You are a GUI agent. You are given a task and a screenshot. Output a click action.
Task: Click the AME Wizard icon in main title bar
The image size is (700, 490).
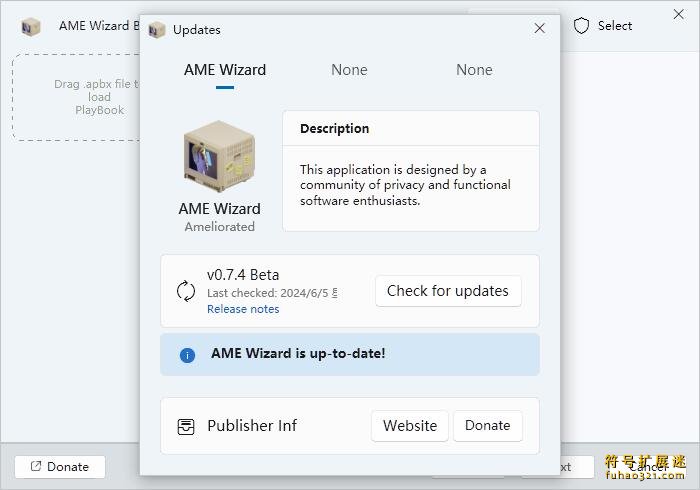click(x=31, y=26)
